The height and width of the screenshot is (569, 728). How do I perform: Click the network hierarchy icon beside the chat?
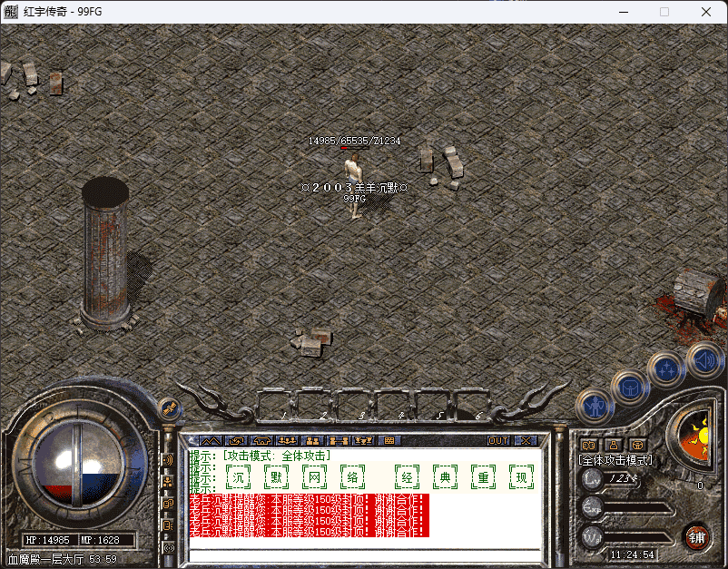[x=168, y=482]
